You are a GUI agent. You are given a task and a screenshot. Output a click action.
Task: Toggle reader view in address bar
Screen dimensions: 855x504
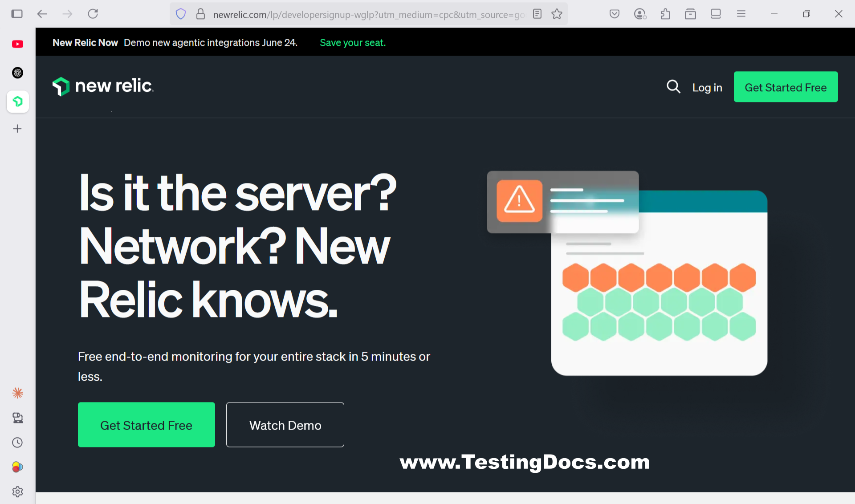(537, 14)
